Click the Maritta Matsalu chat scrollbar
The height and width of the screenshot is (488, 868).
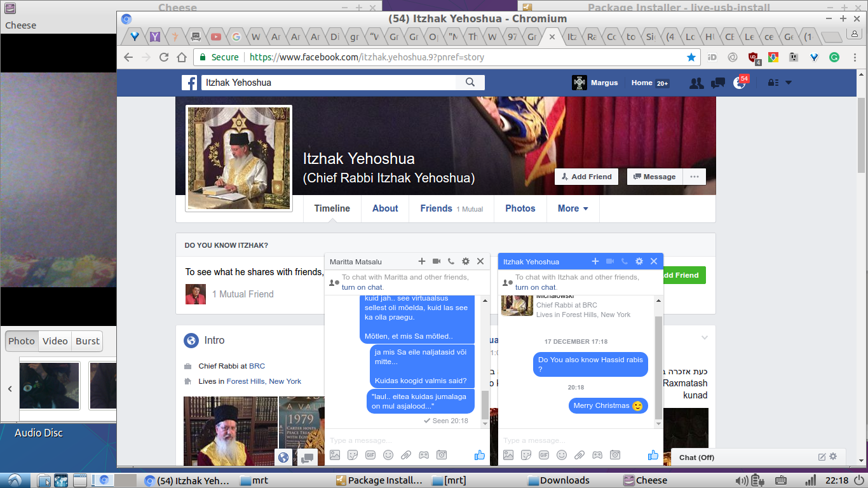(x=485, y=404)
